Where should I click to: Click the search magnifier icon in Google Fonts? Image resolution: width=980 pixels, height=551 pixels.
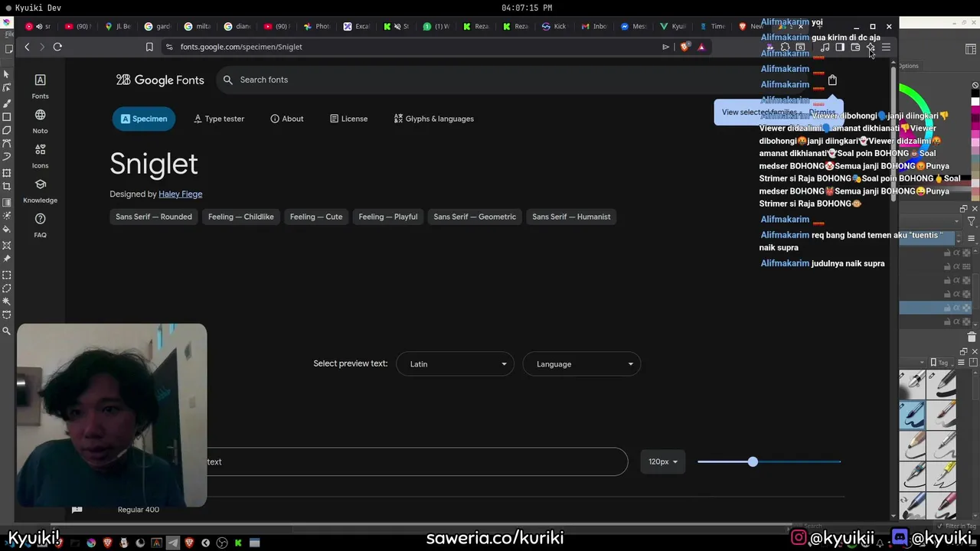227,80
